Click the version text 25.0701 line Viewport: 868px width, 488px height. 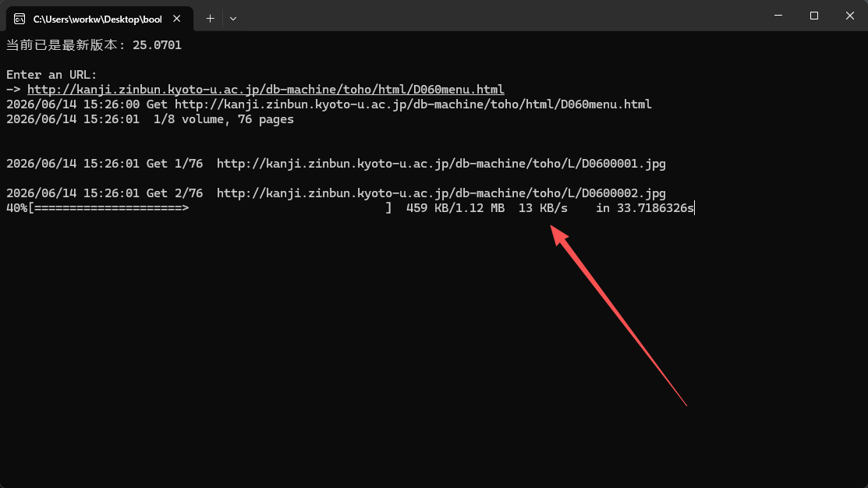click(x=94, y=44)
